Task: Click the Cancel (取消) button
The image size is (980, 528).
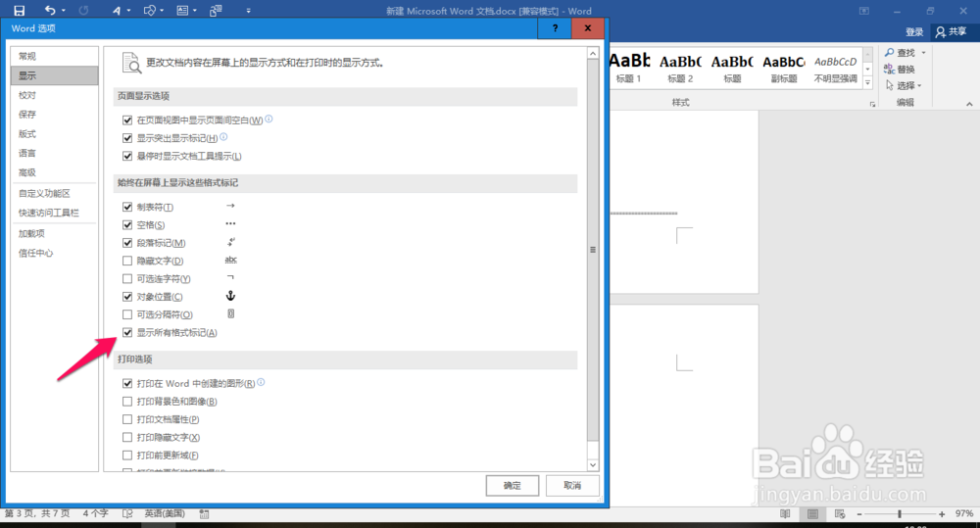Action: [x=572, y=486]
